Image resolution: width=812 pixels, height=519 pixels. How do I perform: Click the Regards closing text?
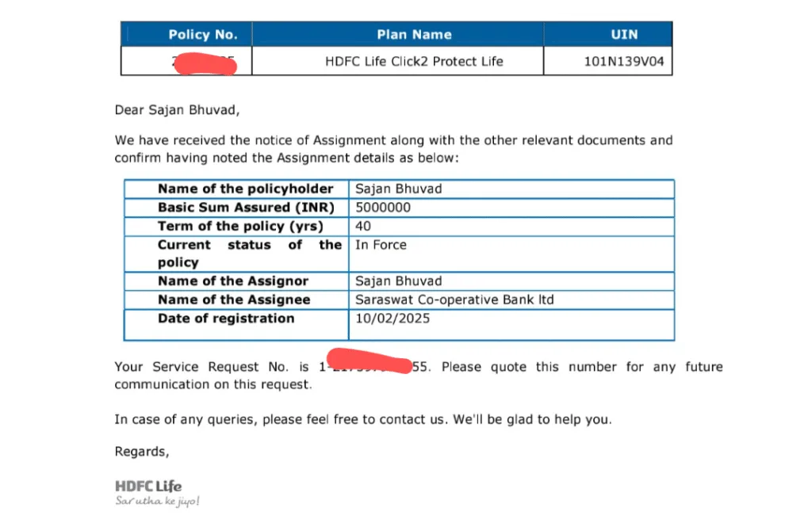[142, 452]
